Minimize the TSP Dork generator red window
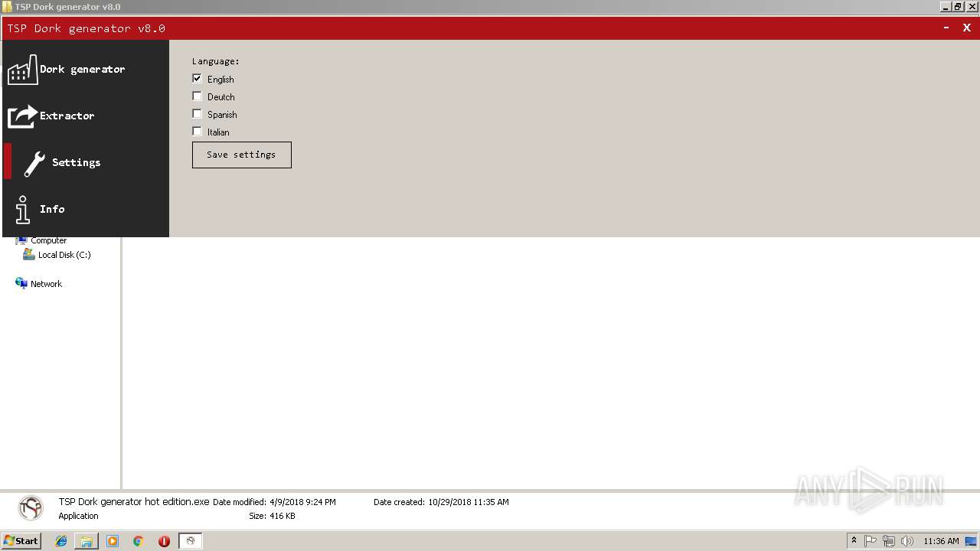 pos(946,28)
